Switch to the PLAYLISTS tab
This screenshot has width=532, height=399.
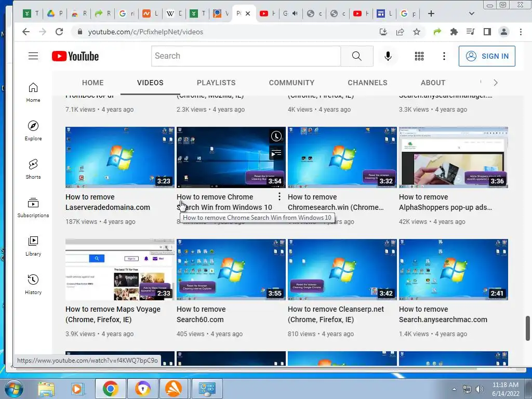pyautogui.click(x=216, y=83)
